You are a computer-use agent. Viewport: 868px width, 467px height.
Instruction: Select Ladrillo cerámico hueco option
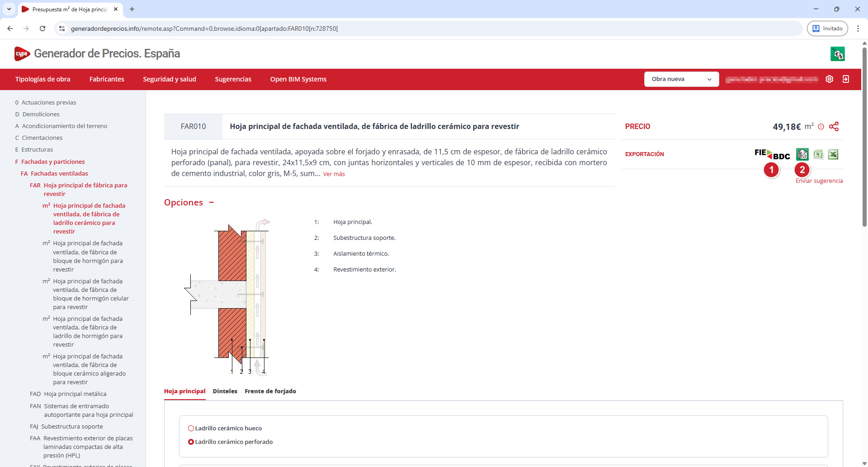click(191, 429)
